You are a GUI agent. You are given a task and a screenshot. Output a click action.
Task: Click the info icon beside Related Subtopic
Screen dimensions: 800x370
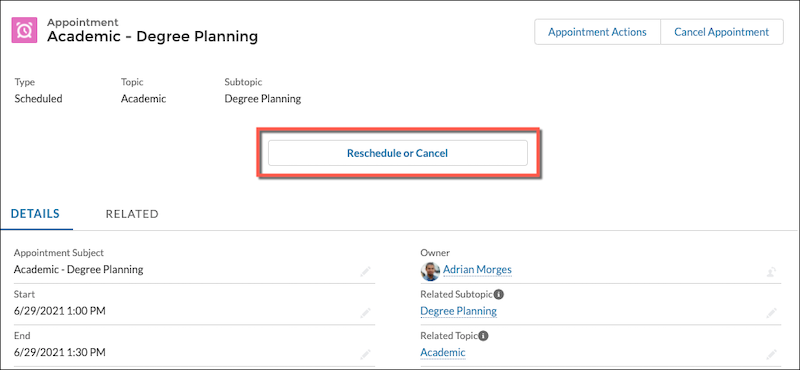point(499,294)
